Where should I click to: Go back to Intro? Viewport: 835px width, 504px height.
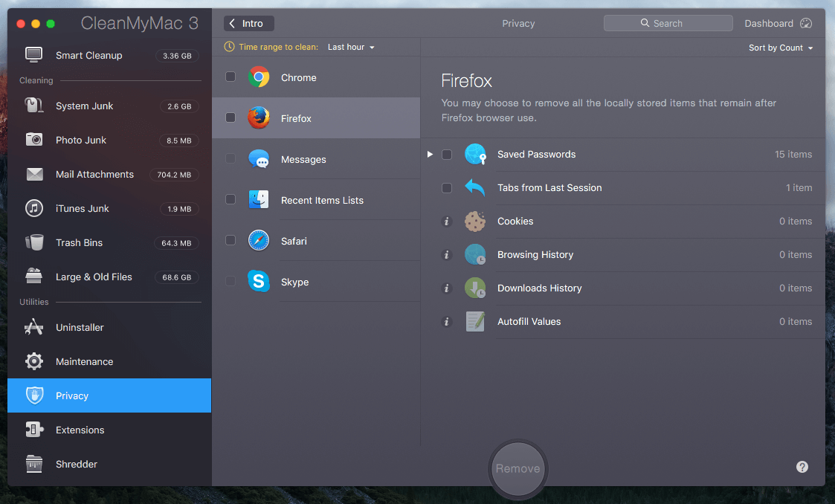(248, 24)
